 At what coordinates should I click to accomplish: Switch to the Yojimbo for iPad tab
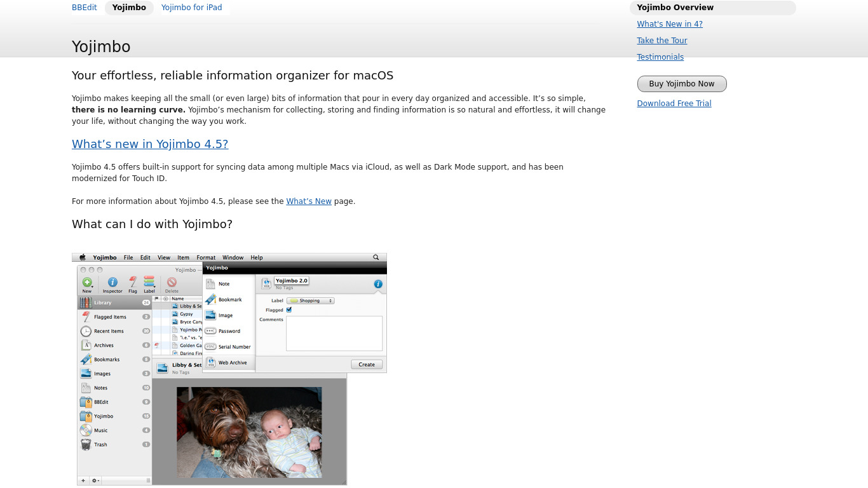[x=192, y=8]
